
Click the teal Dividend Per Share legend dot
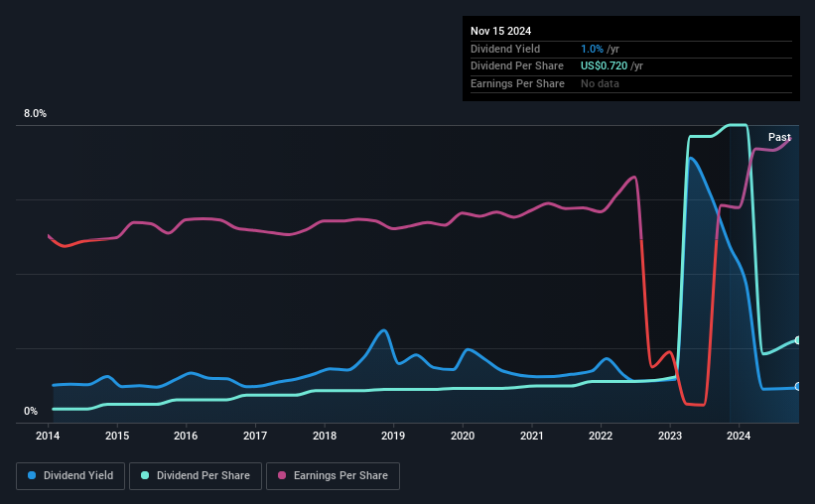click(x=145, y=475)
